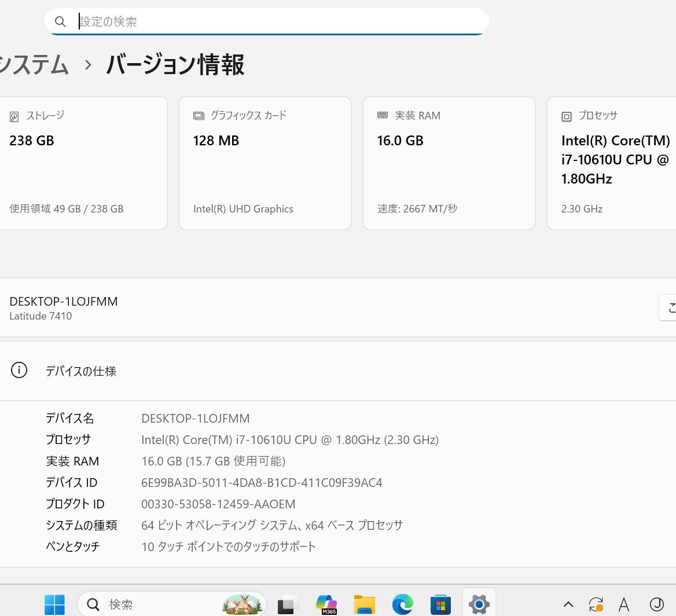Screen dimensions: 676x616
Task: Open the Windows Start menu
Action: point(54,605)
